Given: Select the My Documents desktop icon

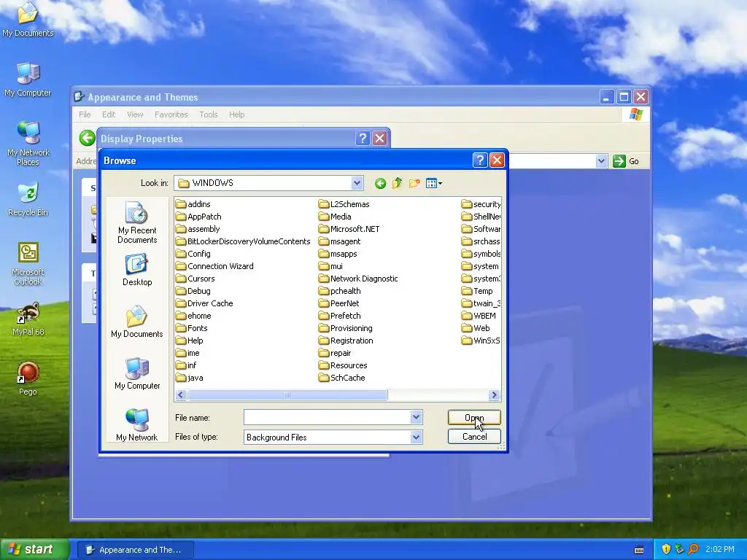Looking at the screenshot, I should point(28,19).
